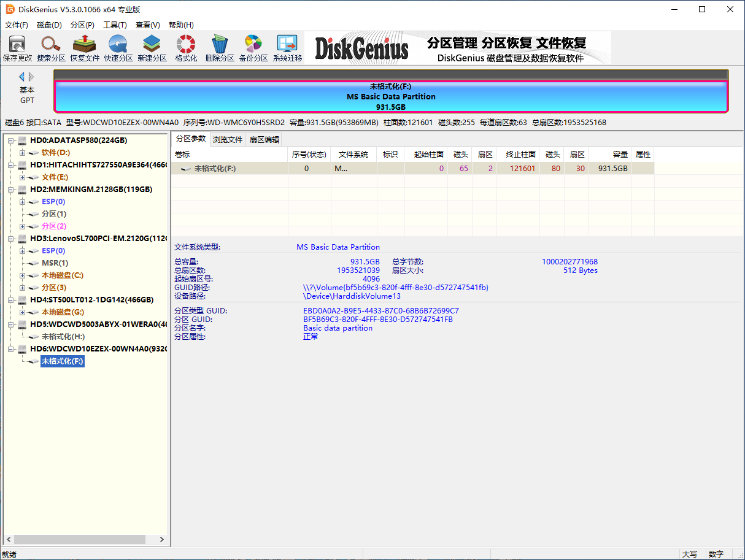Select the HD4 ST500LT012 disk icon
Screen dimensions: 745x560
(23, 300)
